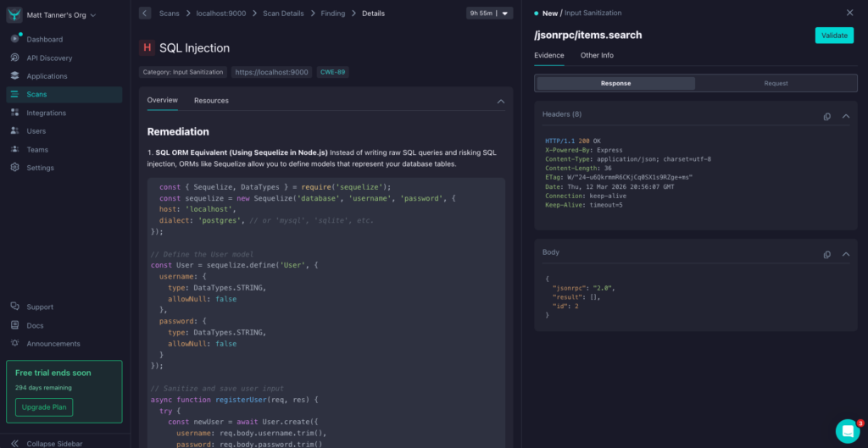Click Finding breadcrumb

333,14
